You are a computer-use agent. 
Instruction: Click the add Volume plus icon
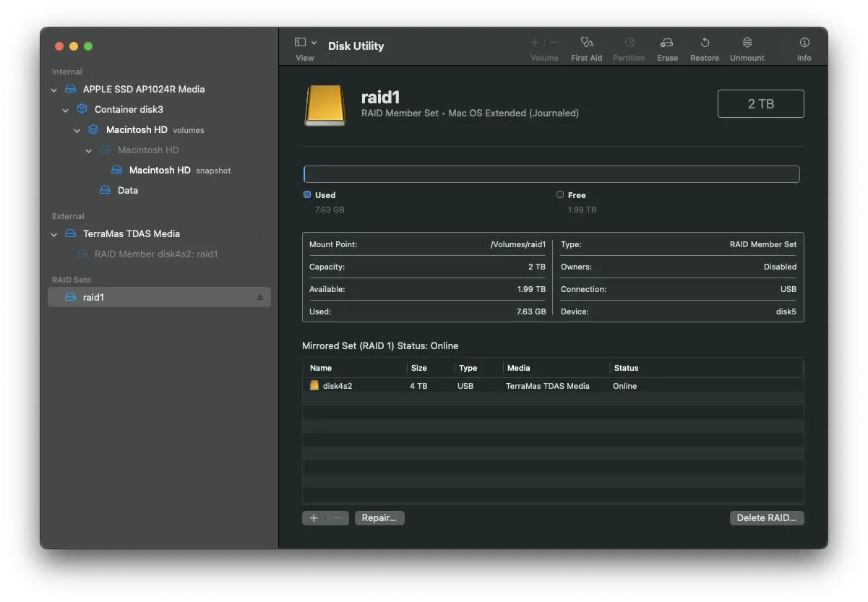coord(535,43)
